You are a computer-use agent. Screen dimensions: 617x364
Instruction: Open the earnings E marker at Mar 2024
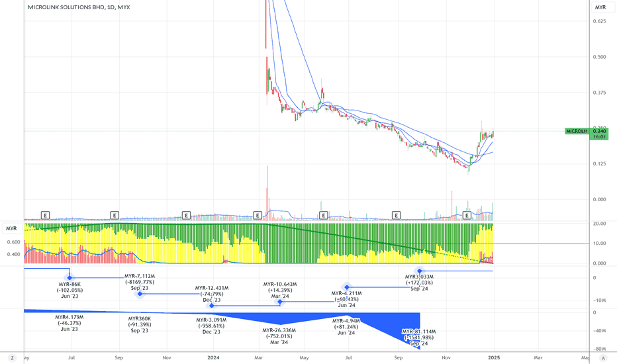[x=257, y=215]
